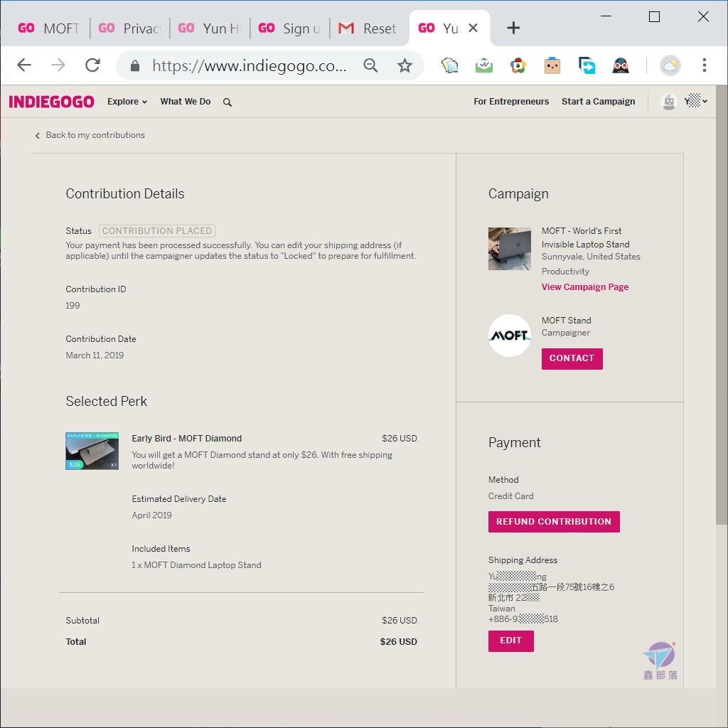Click 1 x MOFT Diamond Laptop Stand
Viewport: 728px width, 728px height.
click(196, 565)
